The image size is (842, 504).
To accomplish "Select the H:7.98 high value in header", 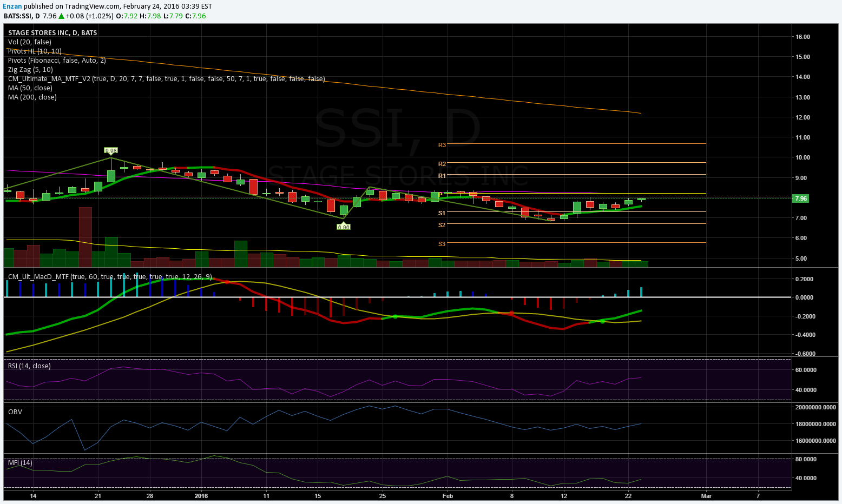I will tap(150, 16).
